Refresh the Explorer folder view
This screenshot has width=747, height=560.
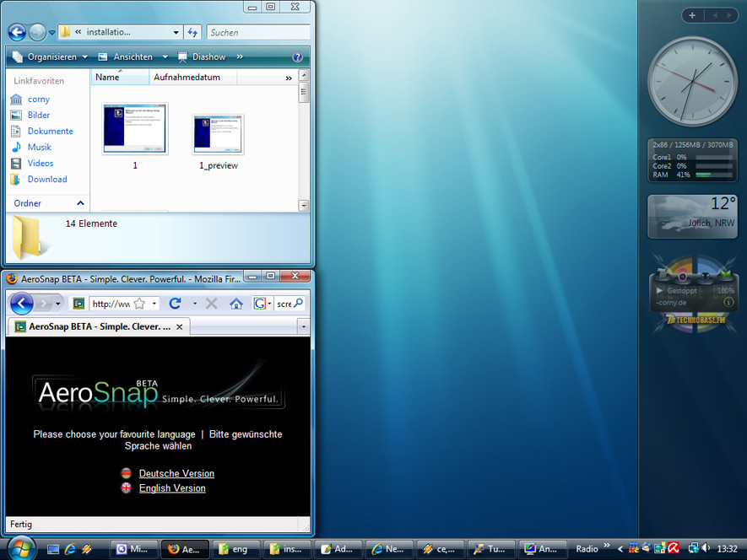tap(192, 32)
